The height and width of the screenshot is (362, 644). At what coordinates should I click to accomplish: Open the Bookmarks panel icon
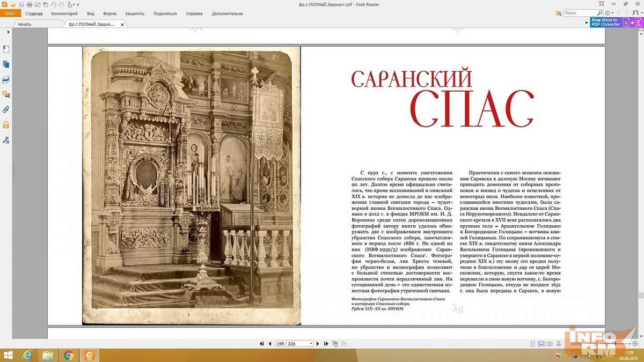[x=6, y=49]
